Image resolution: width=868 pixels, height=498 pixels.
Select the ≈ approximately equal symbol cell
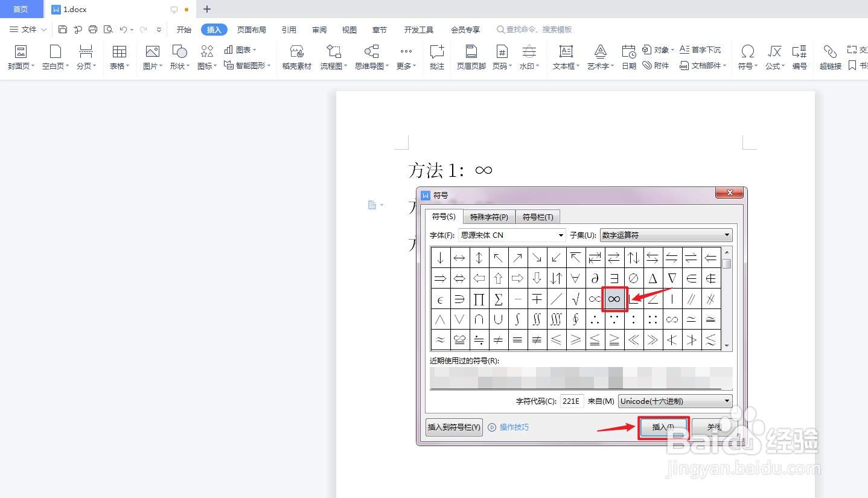click(x=440, y=340)
